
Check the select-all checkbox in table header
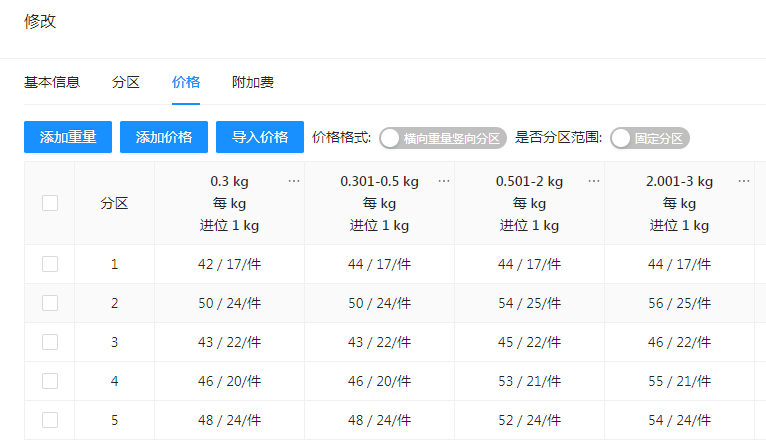tap(50, 203)
